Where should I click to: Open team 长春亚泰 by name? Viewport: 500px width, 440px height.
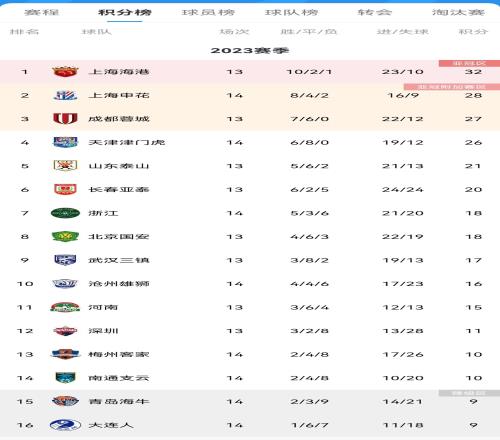pyautogui.click(x=119, y=189)
